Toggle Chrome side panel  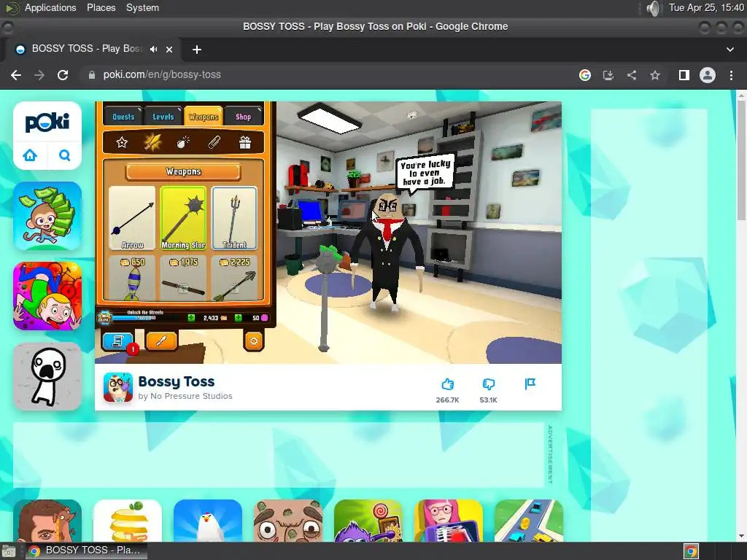click(684, 75)
